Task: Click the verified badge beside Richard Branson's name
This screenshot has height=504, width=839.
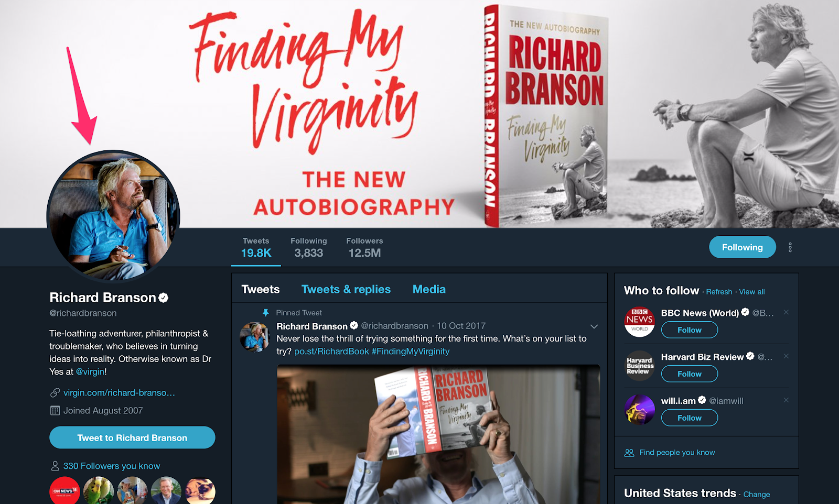Action: (x=164, y=298)
